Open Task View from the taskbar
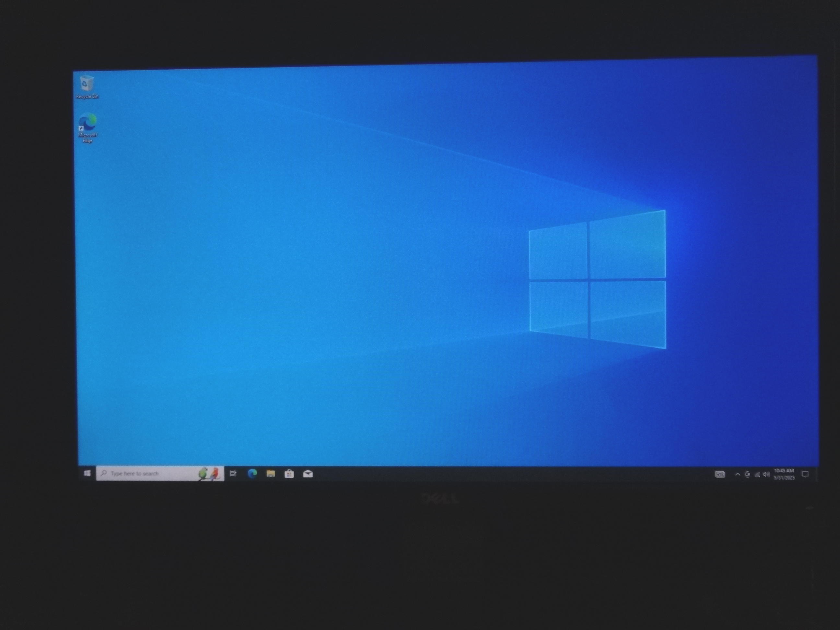 (x=233, y=473)
